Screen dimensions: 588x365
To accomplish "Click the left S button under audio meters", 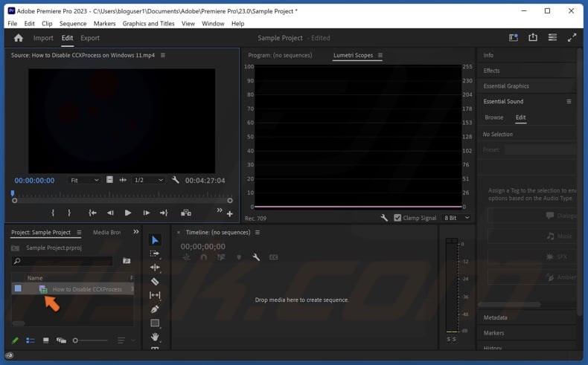I will tap(449, 339).
